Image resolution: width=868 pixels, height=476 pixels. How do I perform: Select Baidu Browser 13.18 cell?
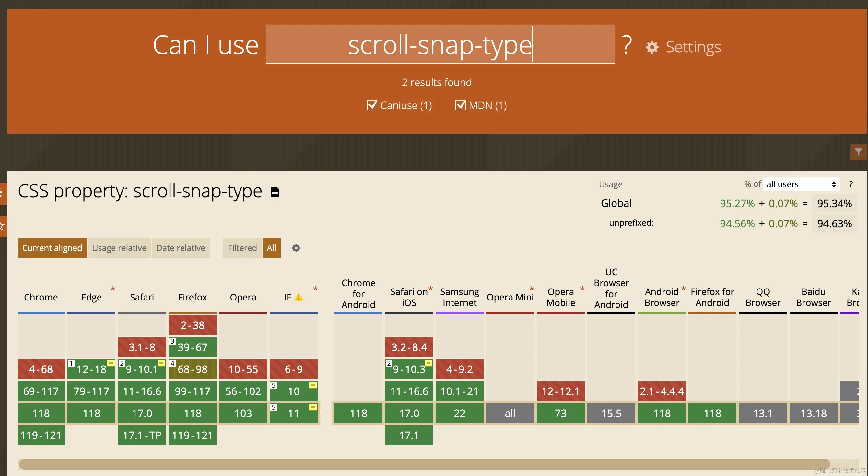tap(814, 413)
